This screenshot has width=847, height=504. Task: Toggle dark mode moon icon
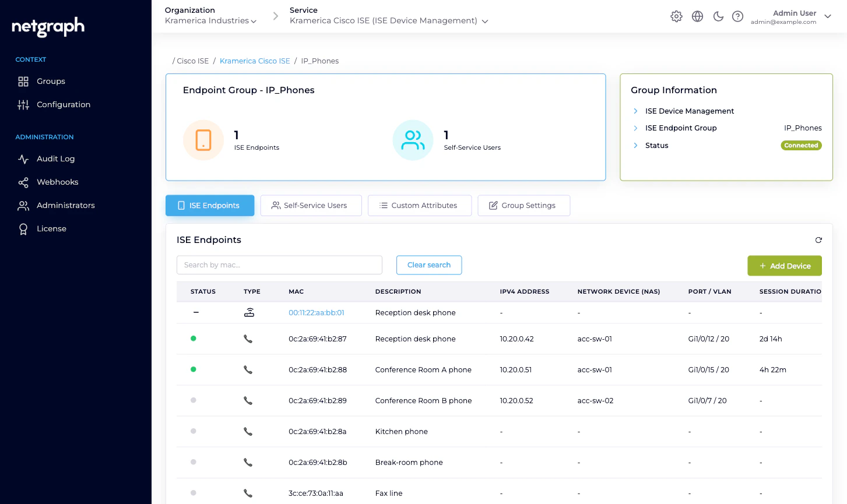718,16
